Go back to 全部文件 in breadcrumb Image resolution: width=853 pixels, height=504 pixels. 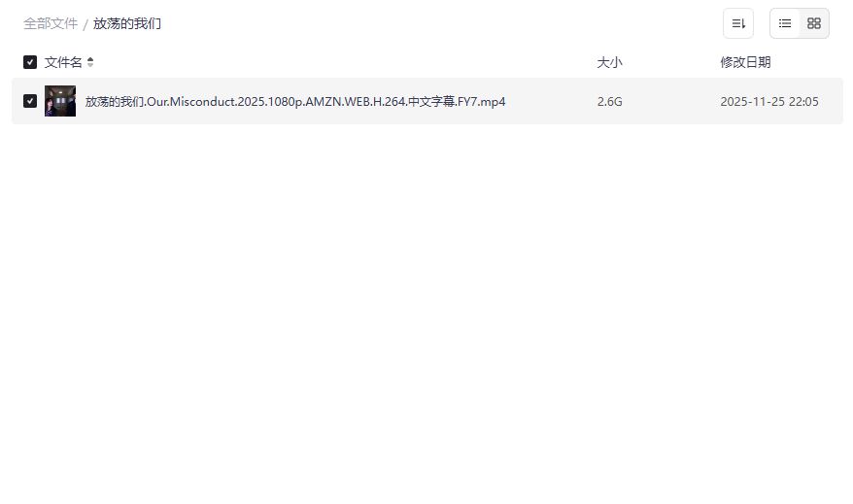(x=51, y=23)
